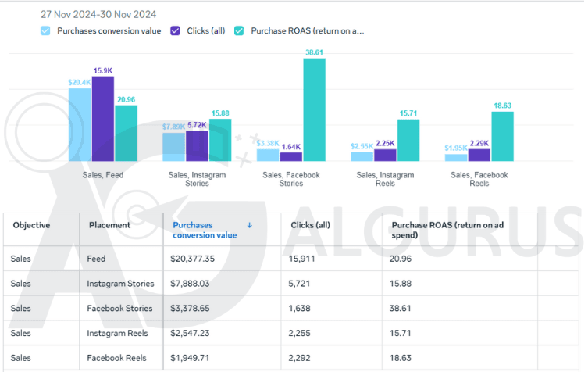Select the 15.71 ROAS bar for Instagram Reels

(x=408, y=140)
